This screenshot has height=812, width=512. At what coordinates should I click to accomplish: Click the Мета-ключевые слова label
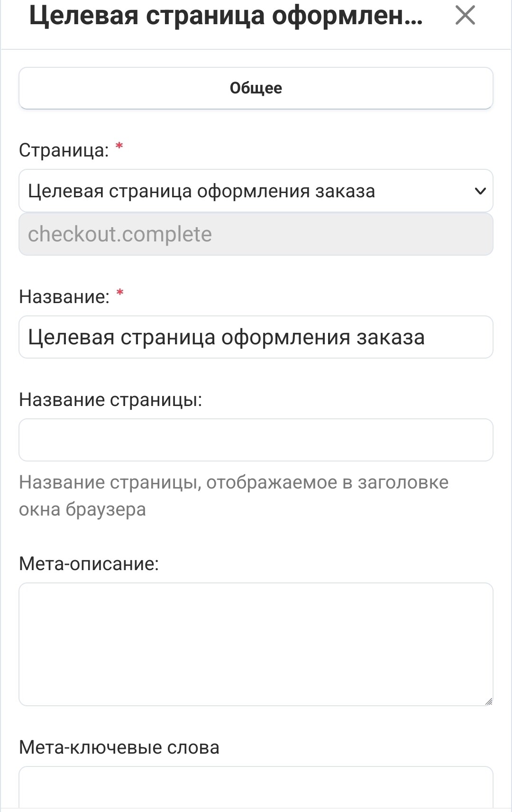(119, 747)
